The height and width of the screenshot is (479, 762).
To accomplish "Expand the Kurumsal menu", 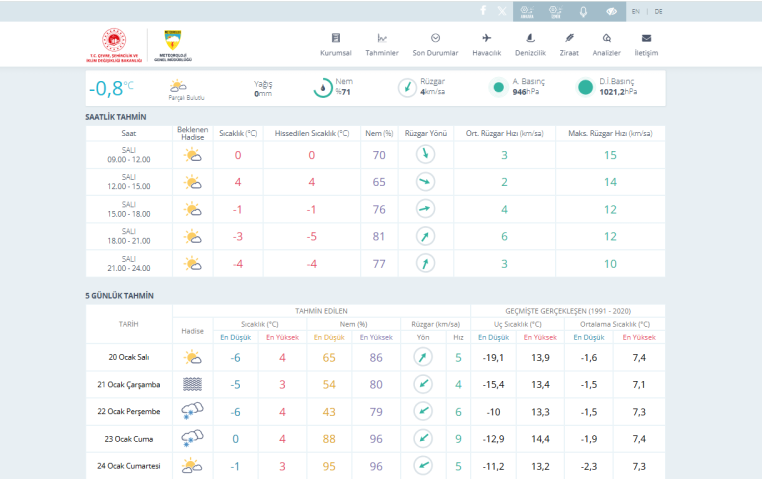I will click(x=335, y=44).
